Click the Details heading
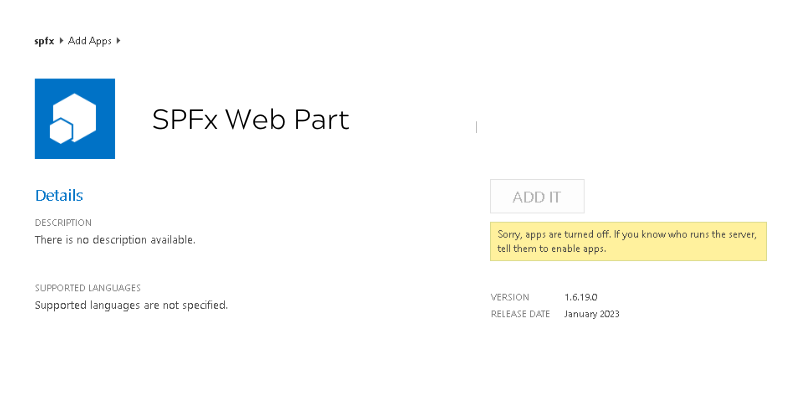 coord(59,195)
